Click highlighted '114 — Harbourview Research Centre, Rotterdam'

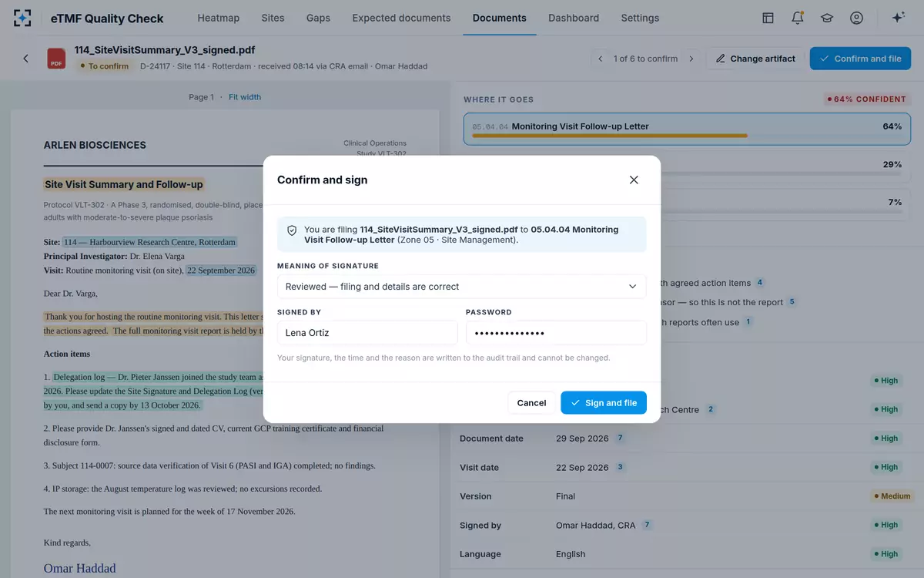(150, 242)
